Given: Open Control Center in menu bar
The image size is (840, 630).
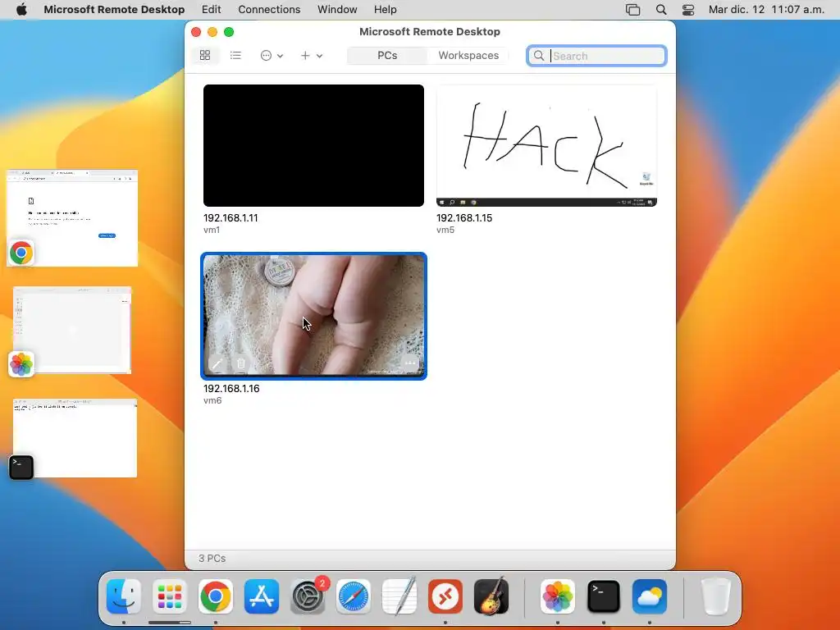Looking at the screenshot, I should tap(688, 10).
